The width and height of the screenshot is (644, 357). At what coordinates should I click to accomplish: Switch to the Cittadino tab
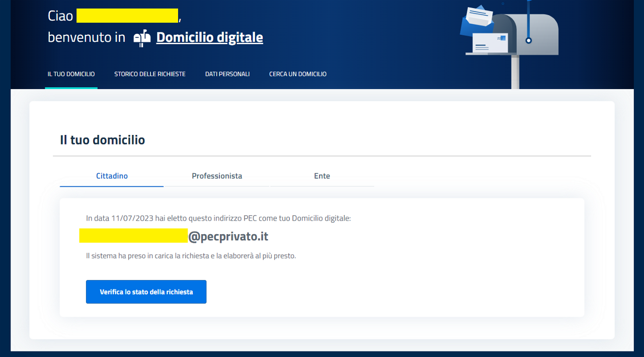[x=112, y=176]
